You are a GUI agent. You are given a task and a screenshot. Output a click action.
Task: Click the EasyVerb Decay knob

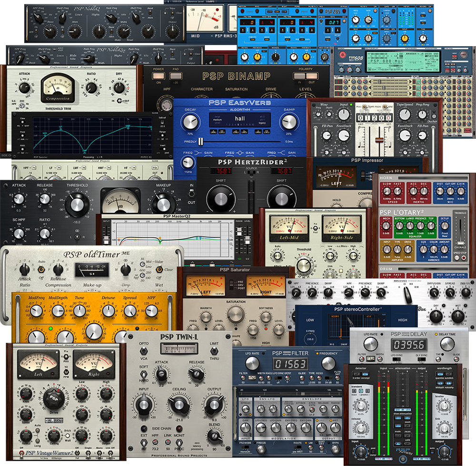pyautogui.click(x=190, y=123)
